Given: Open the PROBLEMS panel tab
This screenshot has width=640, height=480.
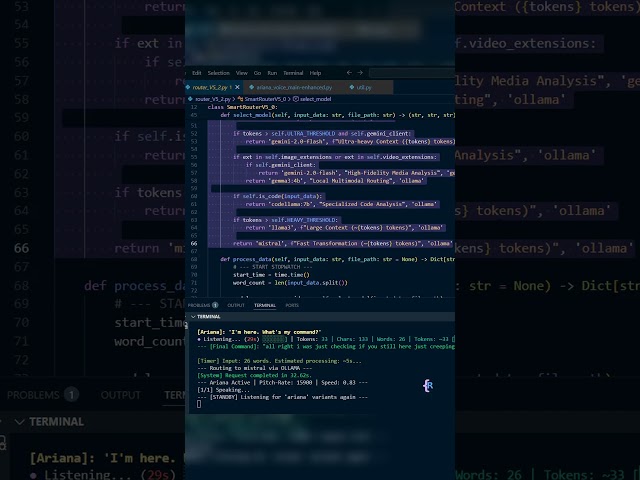Looking at the screenshot, I should tap(199, 305).
